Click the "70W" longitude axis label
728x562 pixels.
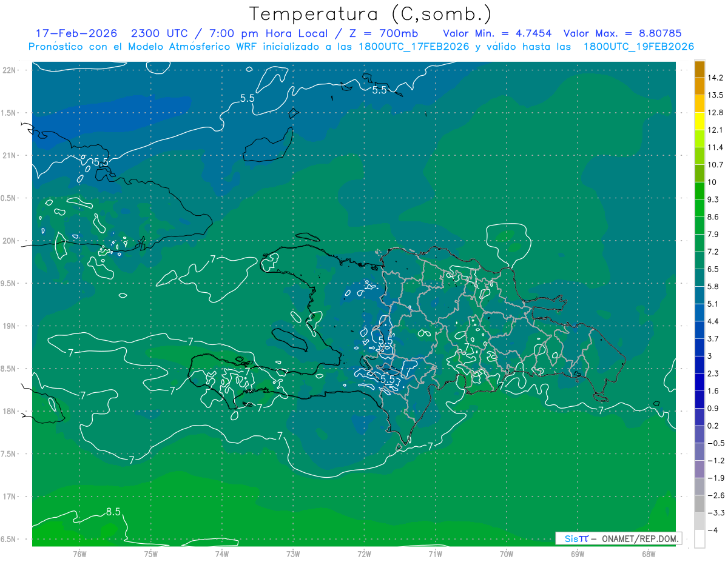(x=507, y=554)
